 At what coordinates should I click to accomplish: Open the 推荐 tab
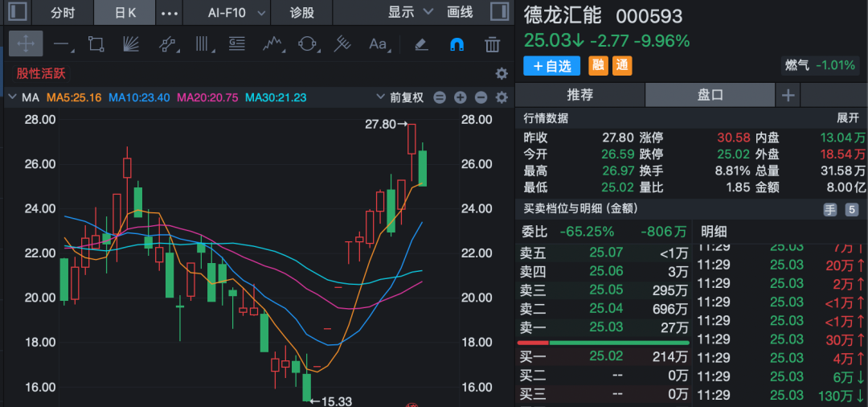580,95
